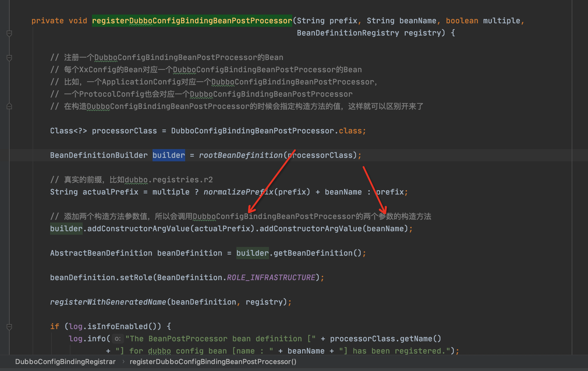Viewport: 588px width, 371px height.
Task: Click the rootBeanDefinition method call
Action: 241,155
